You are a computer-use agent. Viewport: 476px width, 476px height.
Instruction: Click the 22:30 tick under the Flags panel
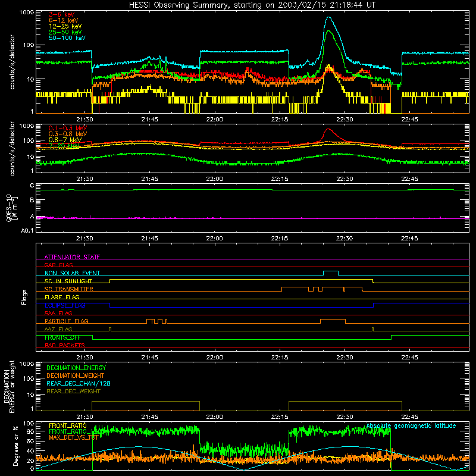(x=345, y=358)
